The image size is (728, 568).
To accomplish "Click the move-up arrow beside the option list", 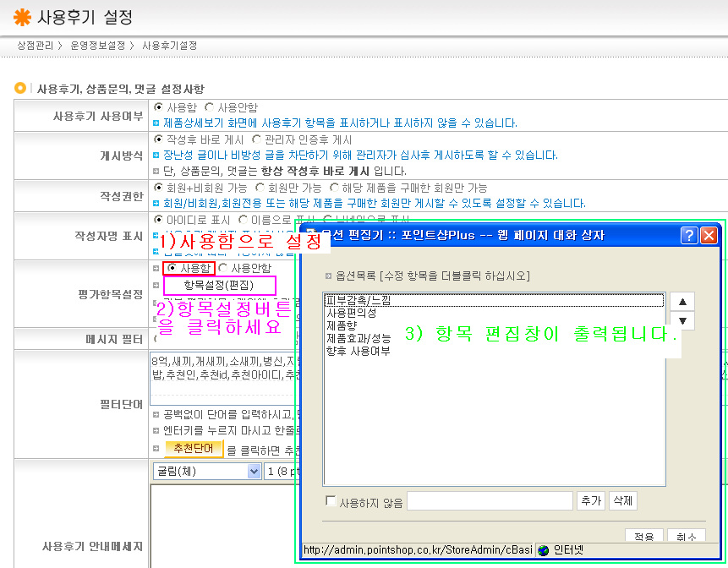I will coord(681,302).
